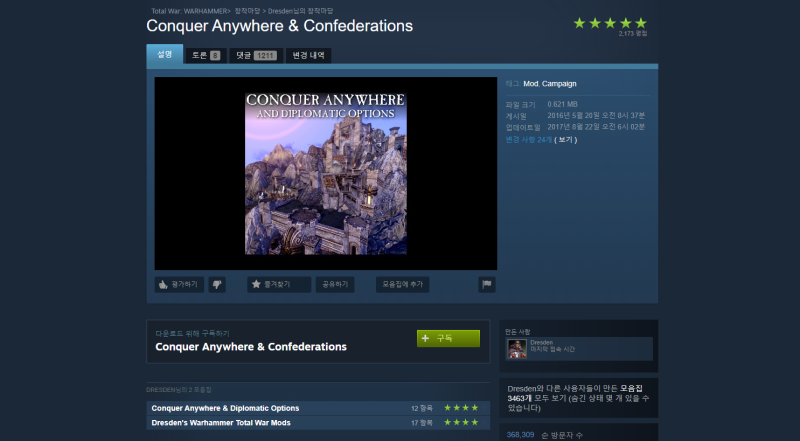The height and width of the screenshot is (441, 800).
Task: Open Dresden's Warhammer Total War Mods collection
Action: pyautogui.click(x=221, y=423)
